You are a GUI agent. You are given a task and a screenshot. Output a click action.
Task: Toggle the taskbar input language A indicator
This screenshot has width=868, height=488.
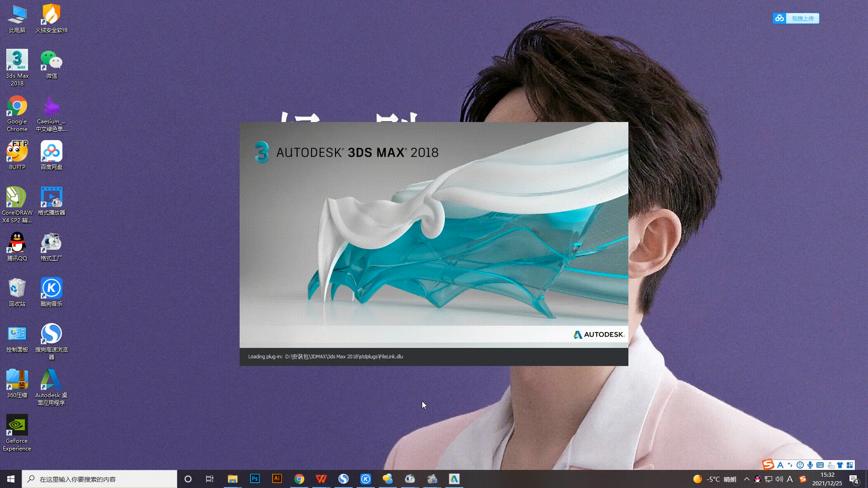pos(790,479)
